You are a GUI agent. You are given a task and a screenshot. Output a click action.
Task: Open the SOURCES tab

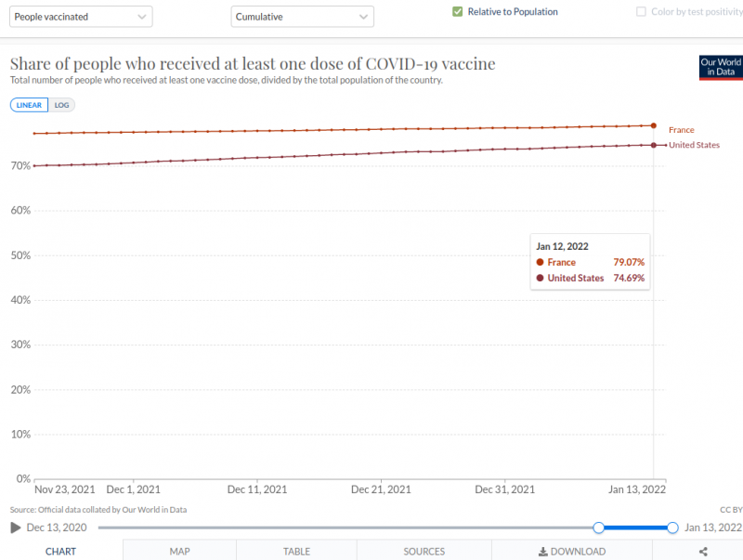(424, 552)
